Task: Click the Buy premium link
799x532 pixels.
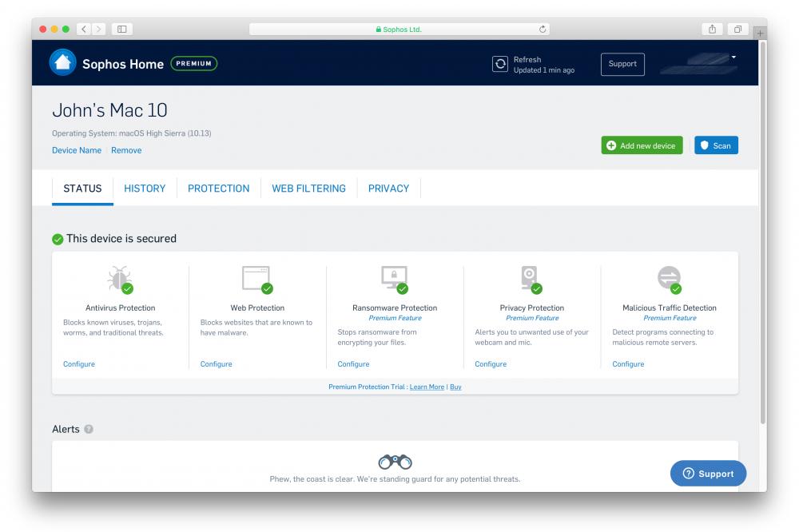Action: (455, 387)
